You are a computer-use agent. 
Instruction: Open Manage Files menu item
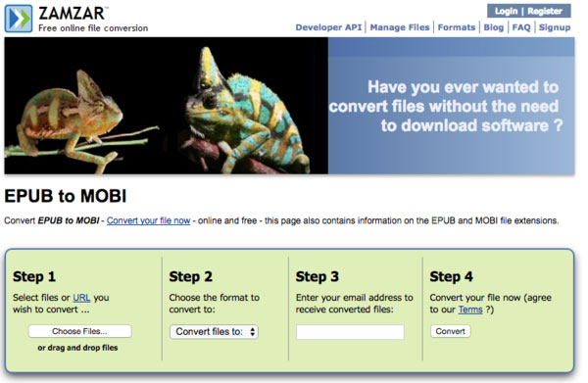coord(400,27)
